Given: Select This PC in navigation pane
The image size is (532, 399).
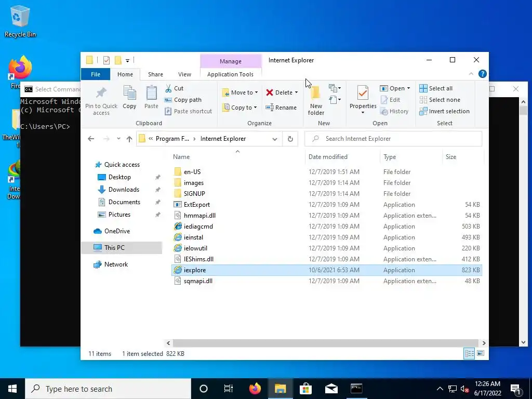Looking at the screenshot, I should [x=122, y=248].
